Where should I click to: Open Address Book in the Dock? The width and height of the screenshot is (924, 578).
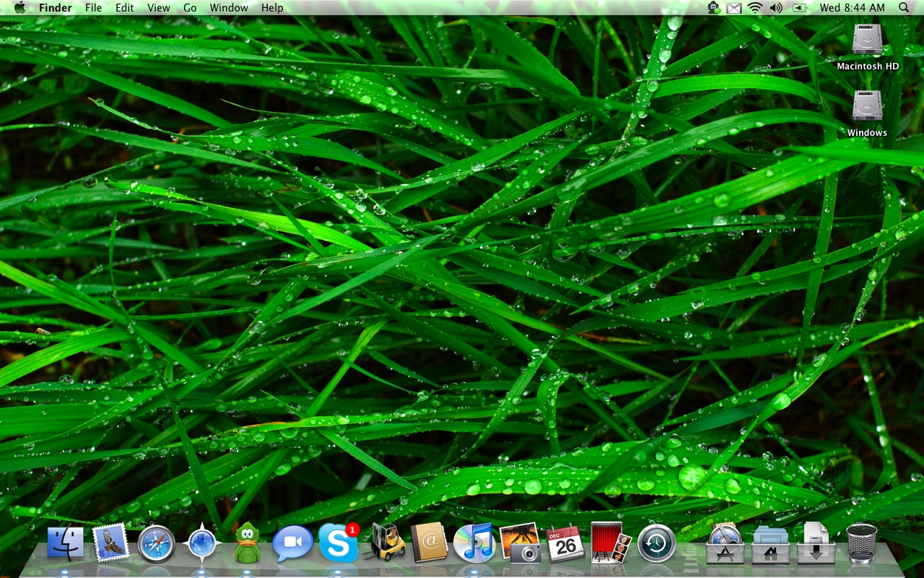430,543
